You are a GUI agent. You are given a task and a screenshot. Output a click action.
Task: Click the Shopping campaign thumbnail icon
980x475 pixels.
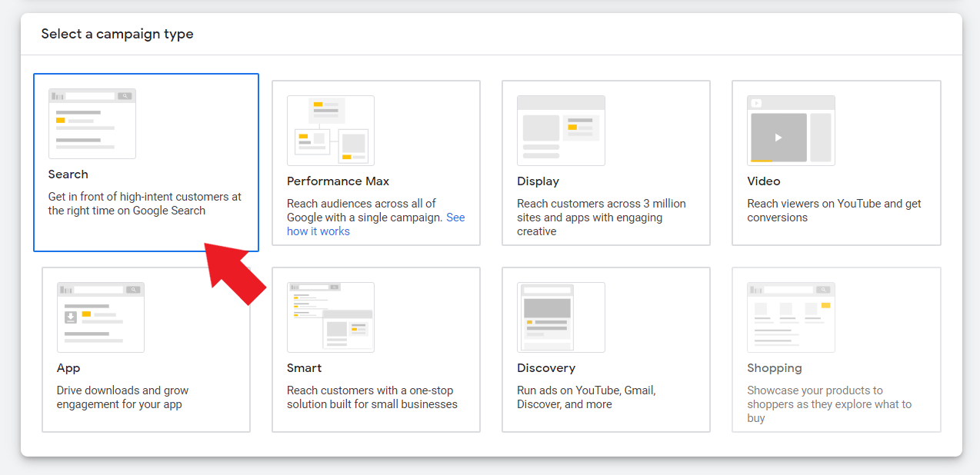pos(791,317)
